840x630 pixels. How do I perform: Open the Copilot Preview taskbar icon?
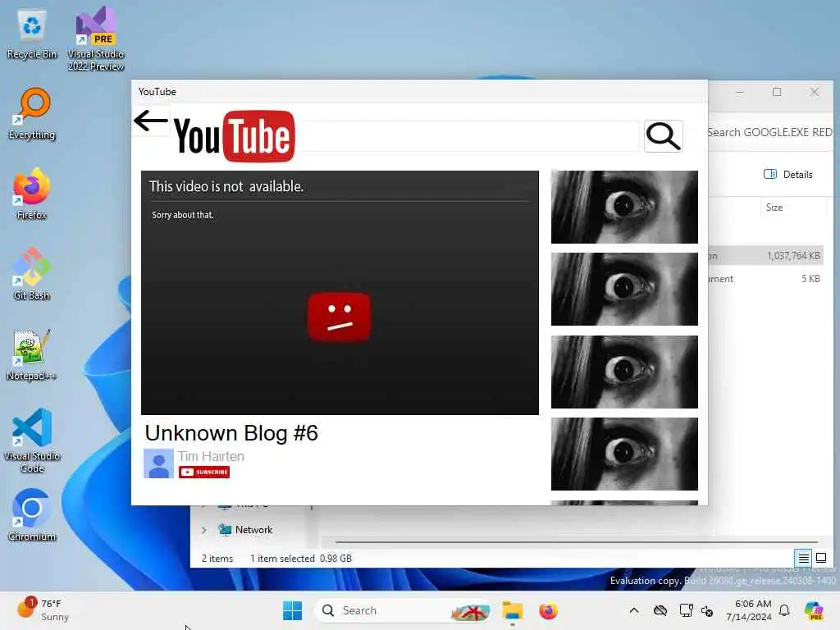click(814, 610)
